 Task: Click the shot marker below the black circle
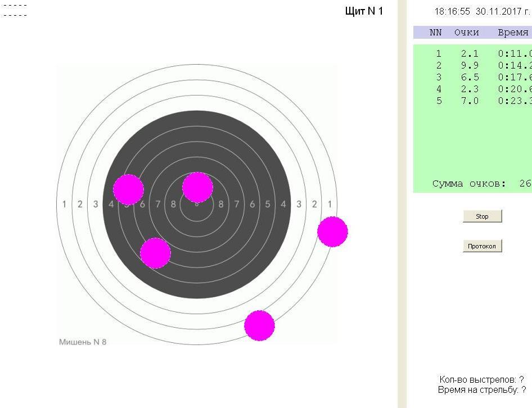coord(259,325)
